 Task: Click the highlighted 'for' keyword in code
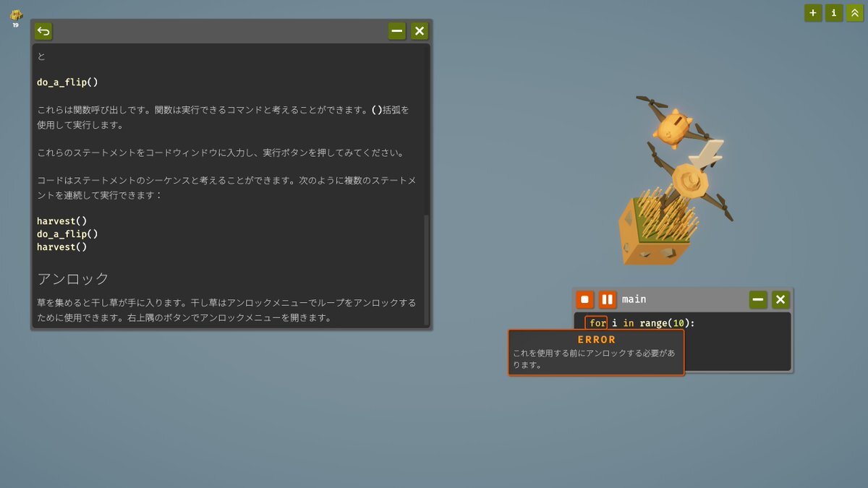coord(597,323)
